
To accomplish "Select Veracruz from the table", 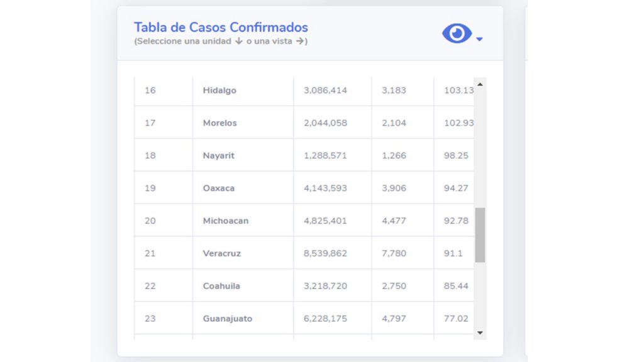I will [222, 253].
